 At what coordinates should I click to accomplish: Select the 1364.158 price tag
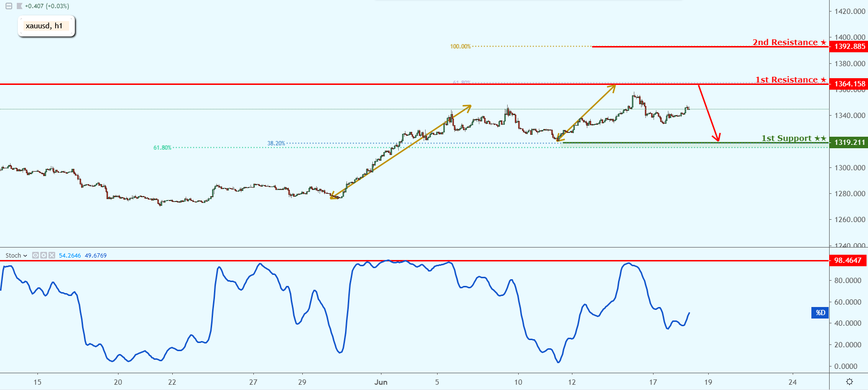[x=848, y=84]
